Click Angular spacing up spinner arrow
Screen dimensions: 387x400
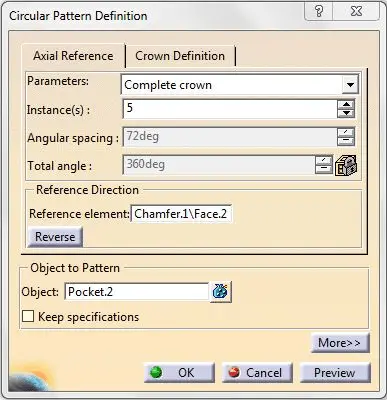click(x=346, y=132)
